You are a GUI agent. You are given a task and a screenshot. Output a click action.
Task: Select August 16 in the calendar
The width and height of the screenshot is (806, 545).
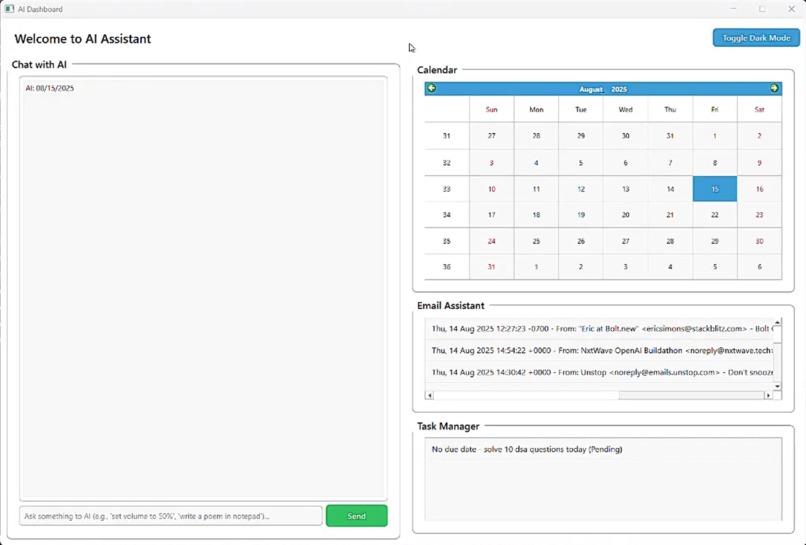(x=759, y=189)
